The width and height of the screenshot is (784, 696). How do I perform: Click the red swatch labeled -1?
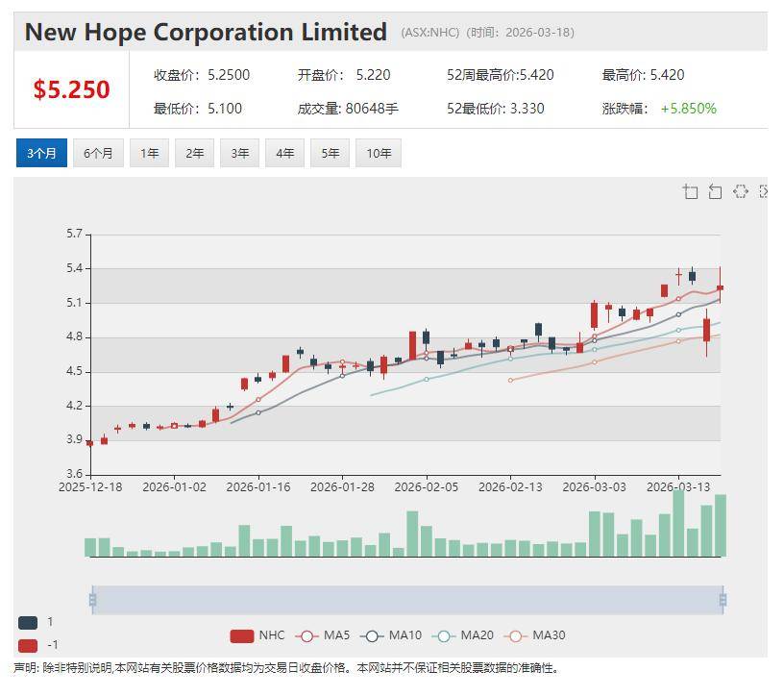28,645
